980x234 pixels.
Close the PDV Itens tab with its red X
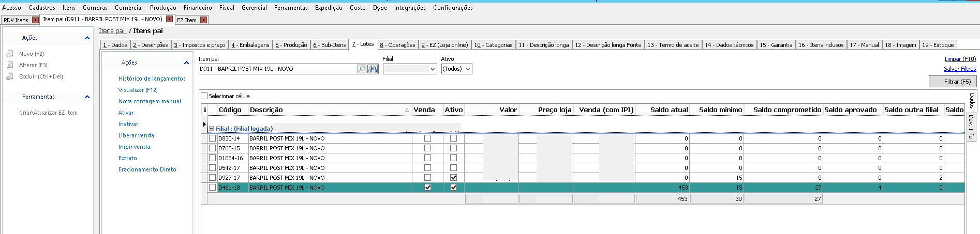(35, 20)
